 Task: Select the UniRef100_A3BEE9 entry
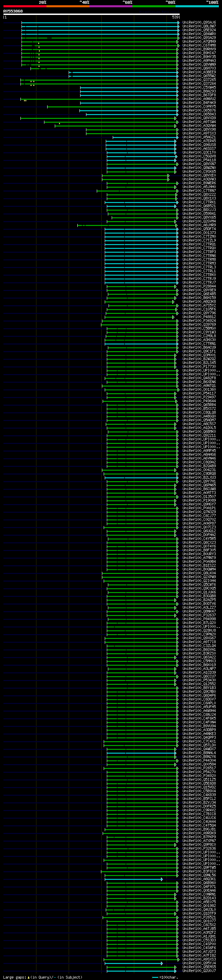click(x=199, y=72)
